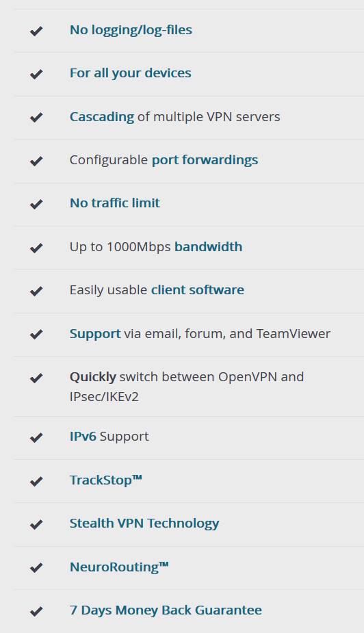Click the checkmark beside No traffic limit
The image size is (364, 633).
[x=36, y=205]
